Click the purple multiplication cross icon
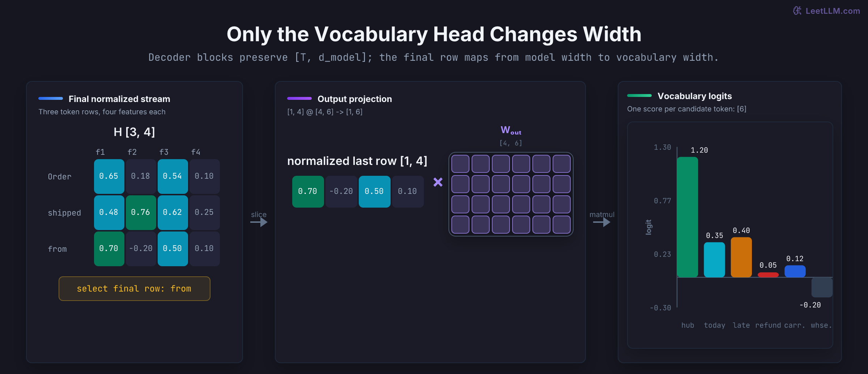Image resolution: width=868 pixels, height=374 pixels. (x=438, y=182)
